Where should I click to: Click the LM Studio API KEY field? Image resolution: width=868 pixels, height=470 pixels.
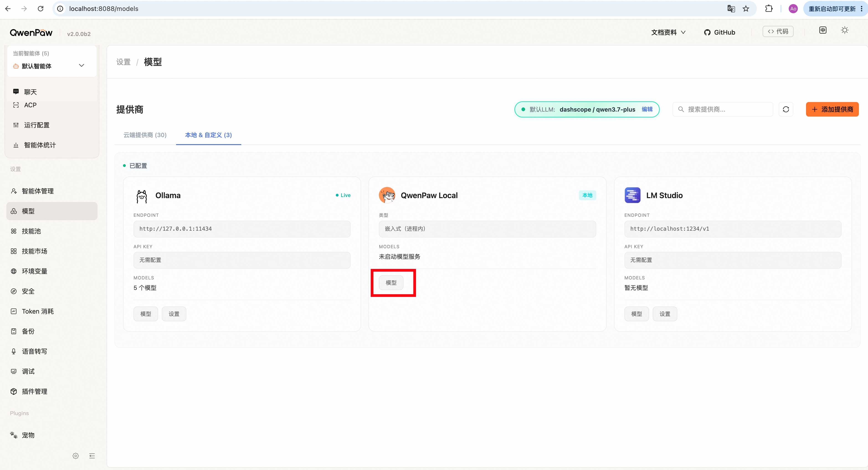732,260
